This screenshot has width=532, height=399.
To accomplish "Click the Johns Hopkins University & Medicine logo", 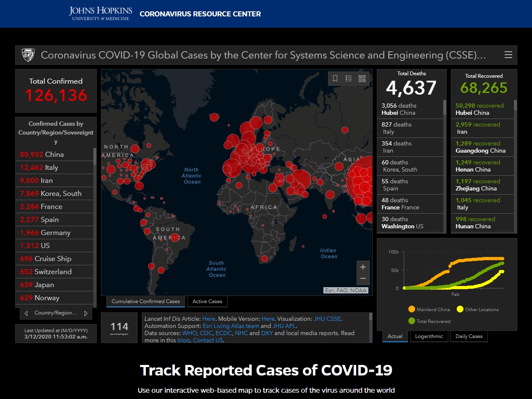I will [x=101, y=13].
